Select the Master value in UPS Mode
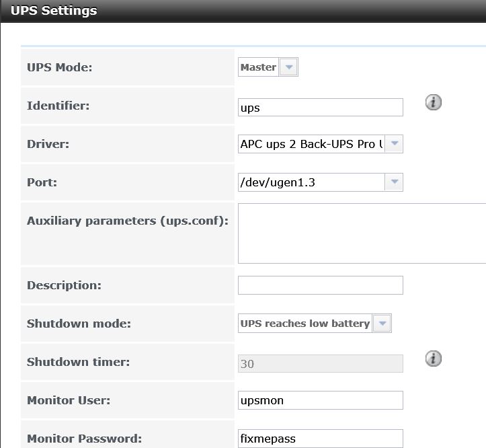486x448 pixels. pos(259,67)
